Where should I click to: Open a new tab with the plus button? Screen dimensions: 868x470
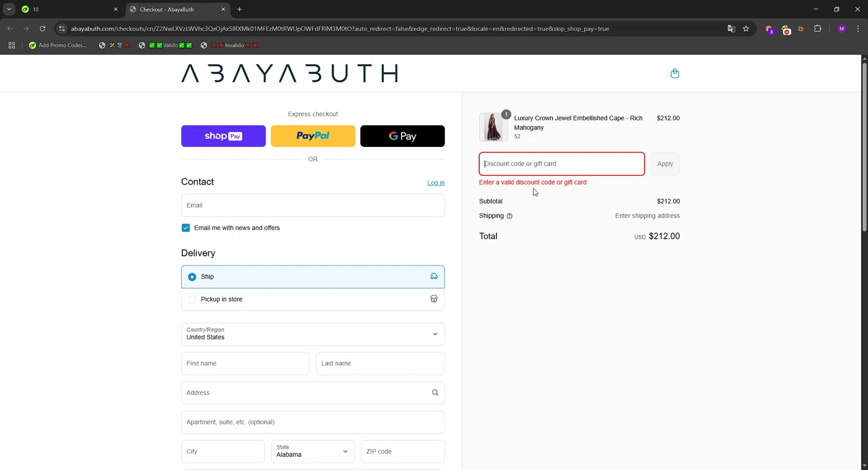[240, 9]
